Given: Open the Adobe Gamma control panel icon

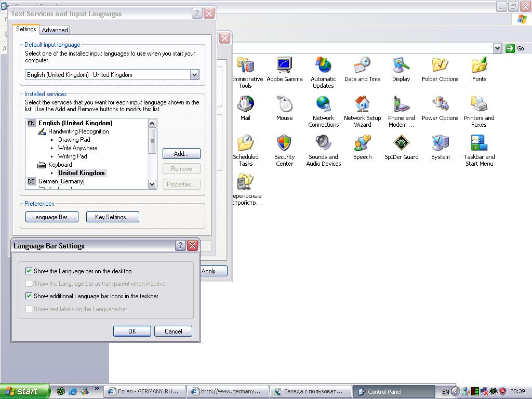Looking at the screenshot, I should (285, 66).
